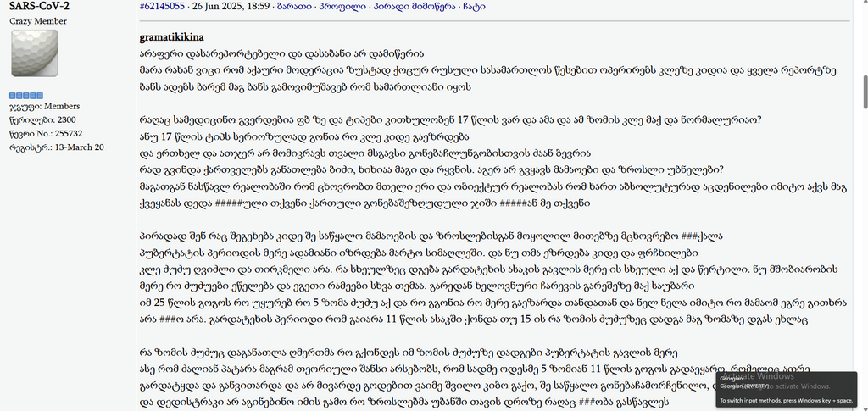This screenshot has width=868, height=411.
Task: Click the post date 26 Jun 2025, 18:59
Action: coord(231,7)
